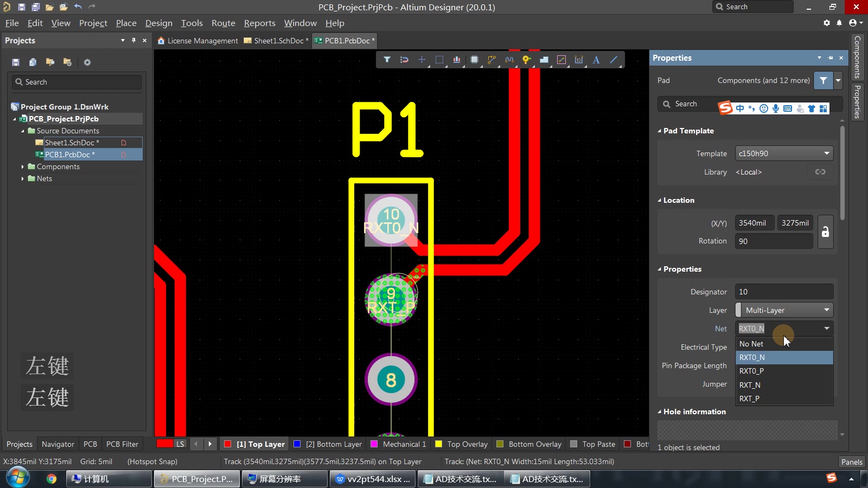Undo the last action
This screenshot has height=488, width=868.
[x=78, y=7]
